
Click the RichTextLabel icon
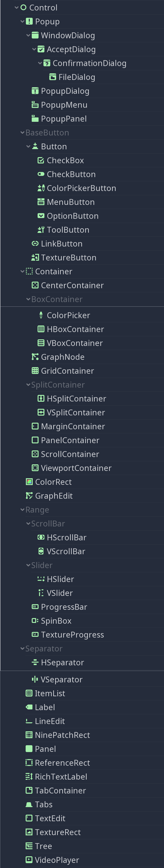(x=29, y=777)
